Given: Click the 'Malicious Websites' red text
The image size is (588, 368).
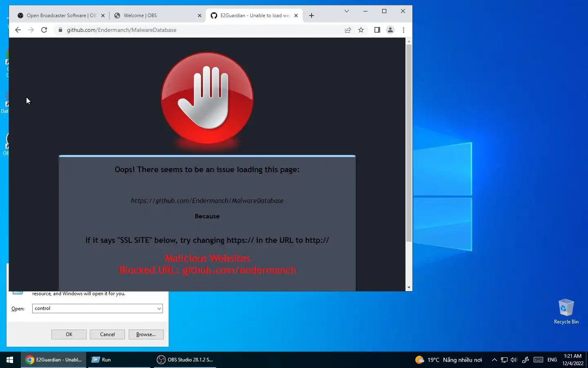Looking at the screenshot, I should tap(207, 258).
